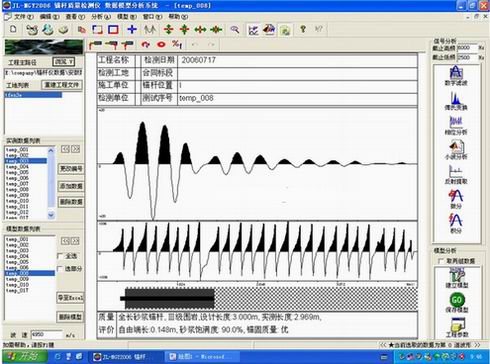The image size is (490, 364).
Task: Click the red oval marker toolbar icon
Action: point(161,44)
